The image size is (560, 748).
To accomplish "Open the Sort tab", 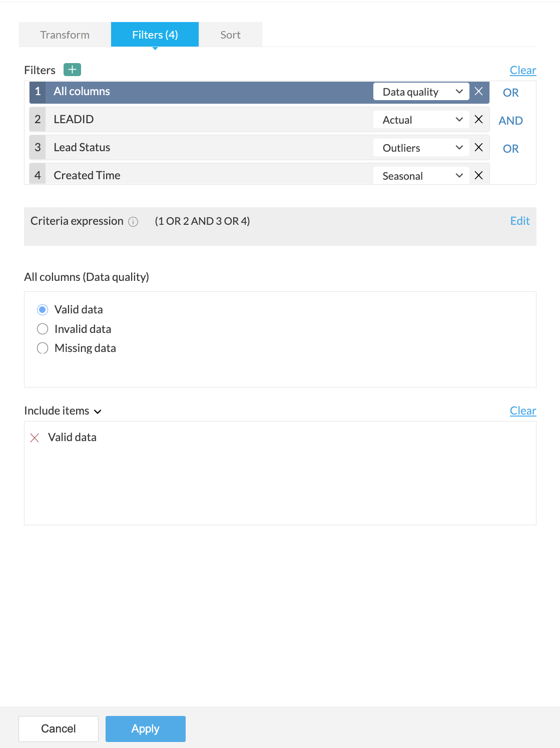I will tap(230, 35).
